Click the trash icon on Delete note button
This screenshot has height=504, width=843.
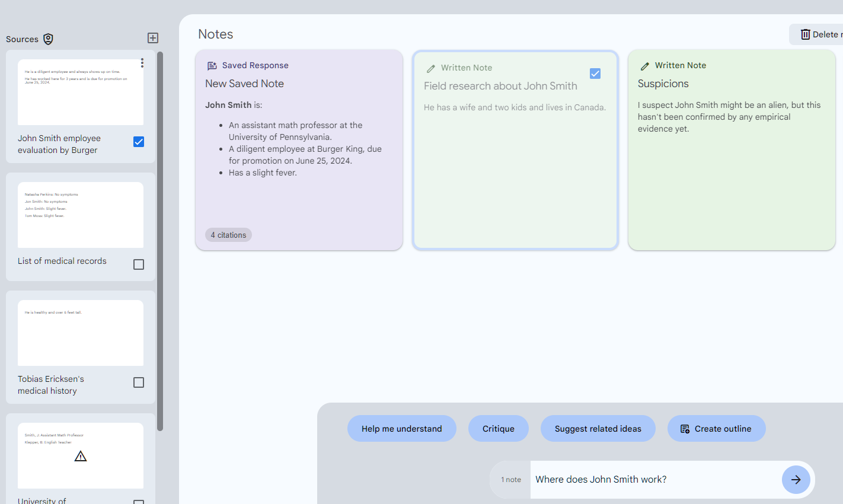point(807,34)
